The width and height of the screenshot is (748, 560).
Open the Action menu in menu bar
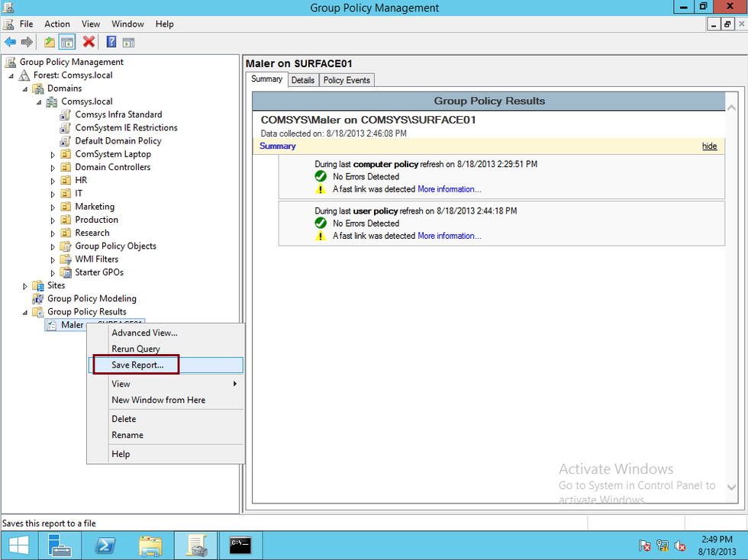click(57, 24)
